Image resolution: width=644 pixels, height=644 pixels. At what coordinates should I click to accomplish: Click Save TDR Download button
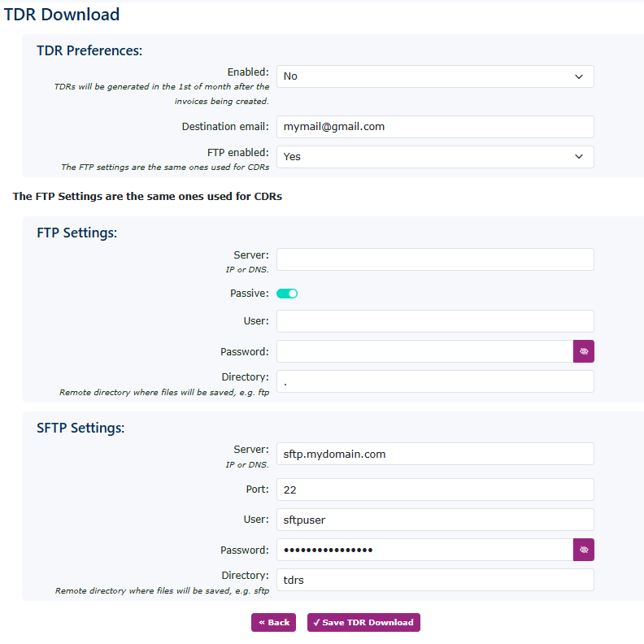coord(363,622)
